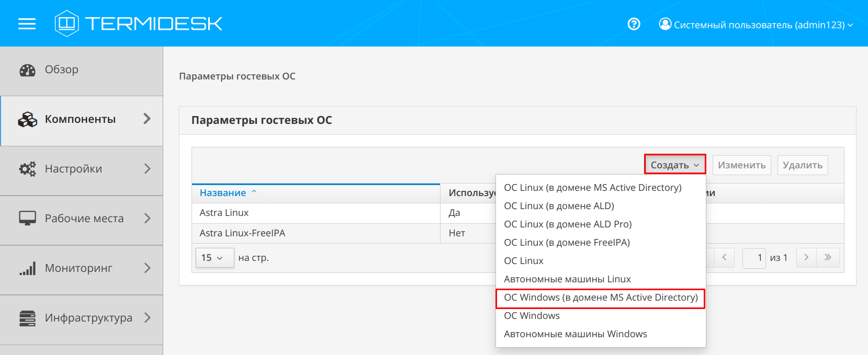868x355 pixels.
Task: Expand the Рабочие места submenu chevron
Action: click(x=147, y=218)
